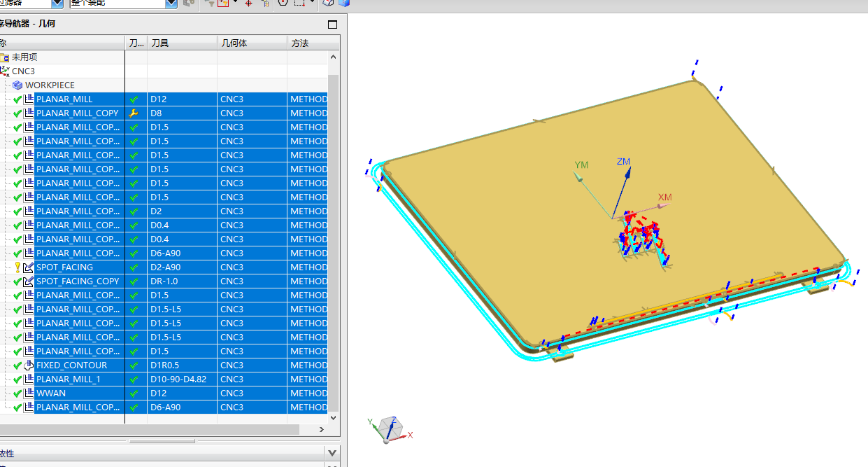Select the 未用项 node
This screenshot has width=868, height=467.
tap(24, 57)
